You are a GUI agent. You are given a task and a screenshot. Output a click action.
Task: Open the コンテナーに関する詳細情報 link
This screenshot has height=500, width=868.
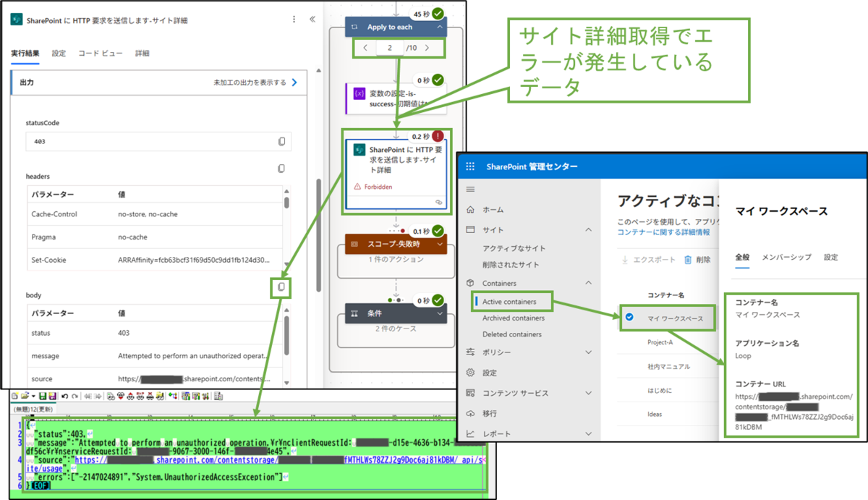[663, 232]
